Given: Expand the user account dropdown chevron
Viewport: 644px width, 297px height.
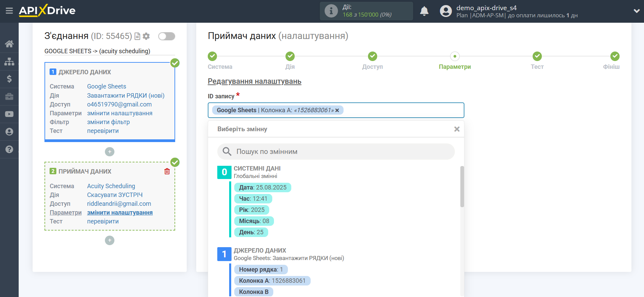Looking at the screenshot, I should point(637,11).
